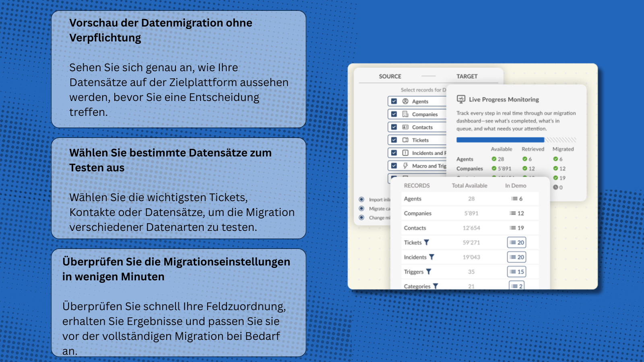Toggle the Tickets record checkbox
644x362 pixels.
[394, 140]
